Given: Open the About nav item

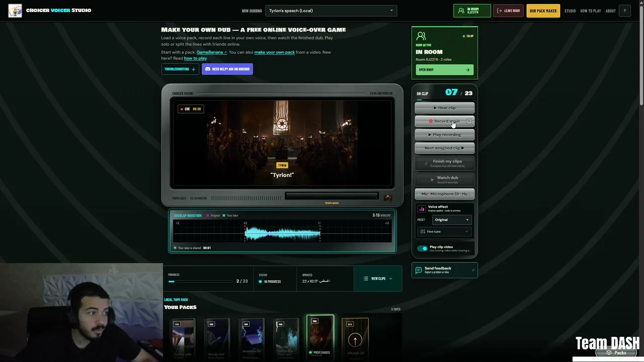Looking at the screenshot, I should (x=610, y=11).
